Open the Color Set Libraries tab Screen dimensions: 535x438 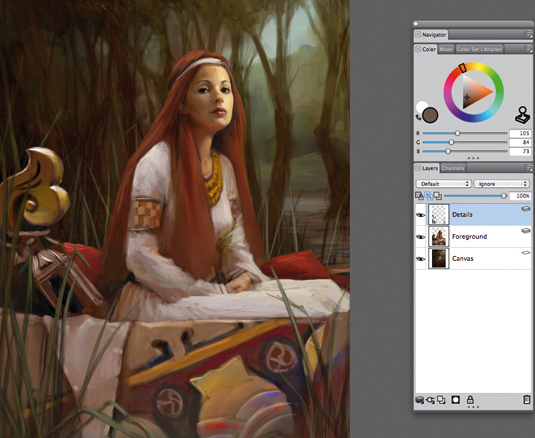click(479, 49)
